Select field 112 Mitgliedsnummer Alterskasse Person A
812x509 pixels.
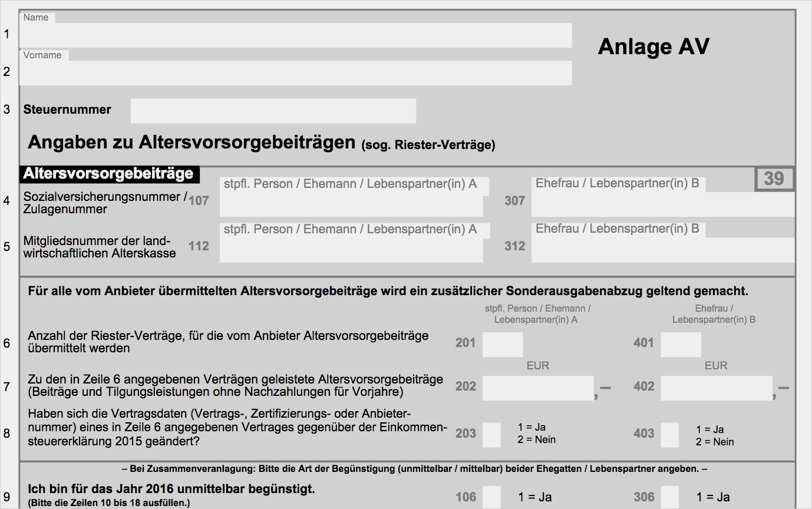pos(351,250)
